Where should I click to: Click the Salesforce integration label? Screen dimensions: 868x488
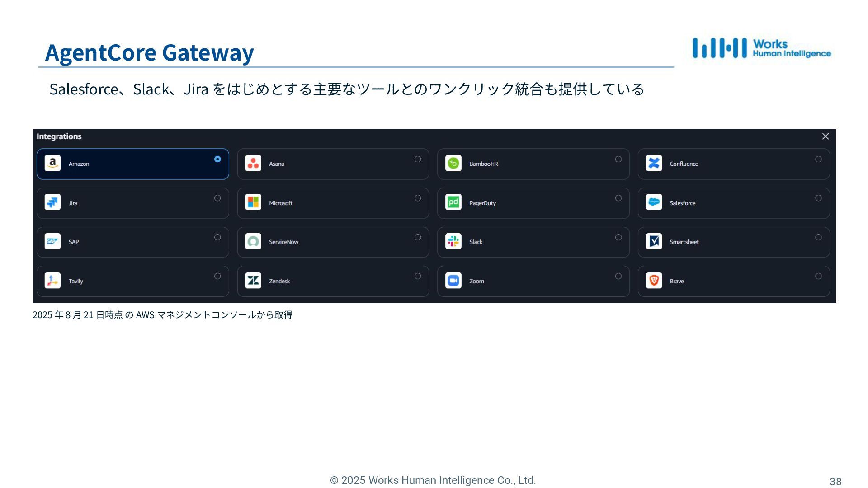pyautogui.click(x=682, y=203)
